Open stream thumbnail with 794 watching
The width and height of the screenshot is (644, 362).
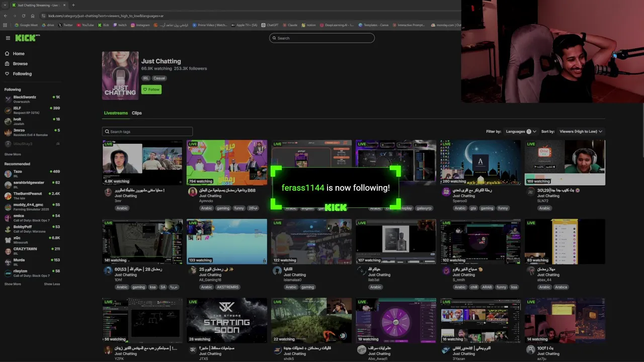(x=227, y=162)
